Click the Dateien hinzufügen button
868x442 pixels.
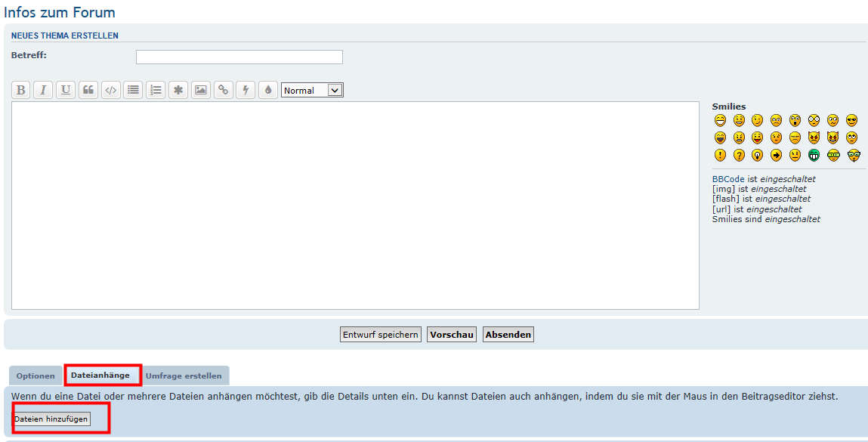pyautogui.click(x=51, y=419)
